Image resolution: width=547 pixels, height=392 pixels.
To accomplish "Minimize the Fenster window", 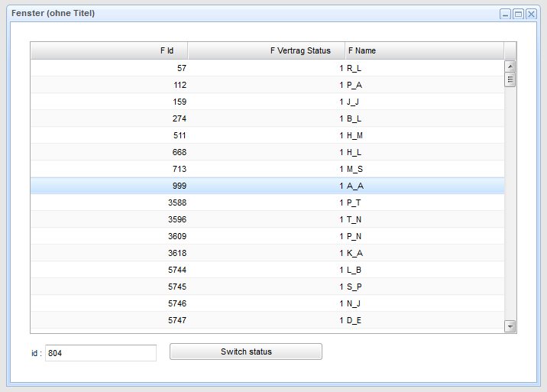I will [x=505, y=14].
